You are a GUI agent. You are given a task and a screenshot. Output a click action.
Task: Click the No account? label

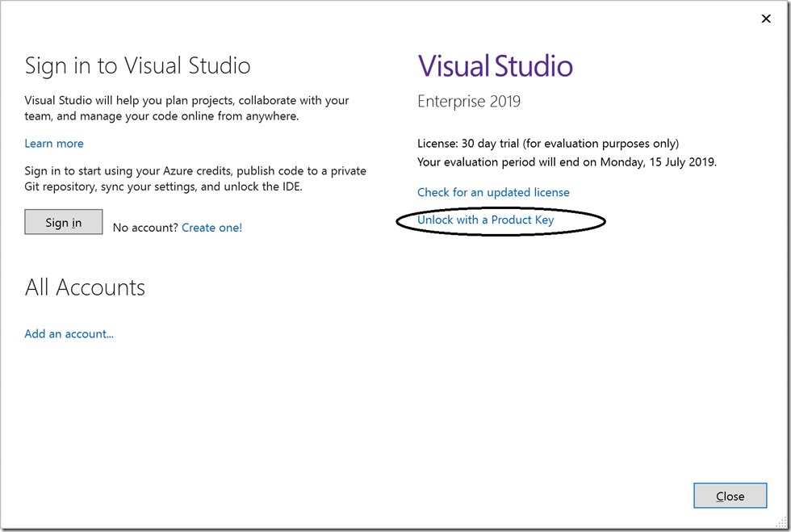(x=145, y=228)
